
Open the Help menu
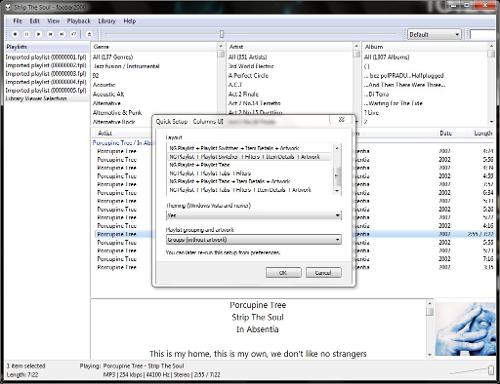[130, 21]
